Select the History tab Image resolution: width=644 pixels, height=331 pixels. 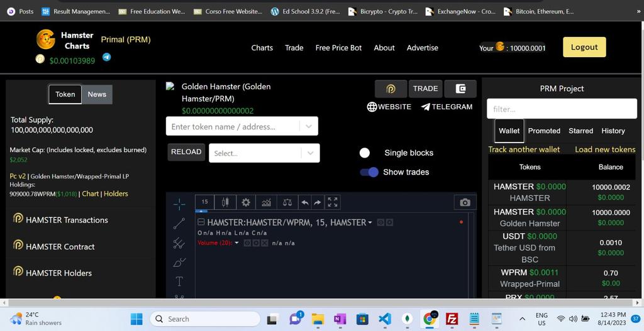(613, 131)
